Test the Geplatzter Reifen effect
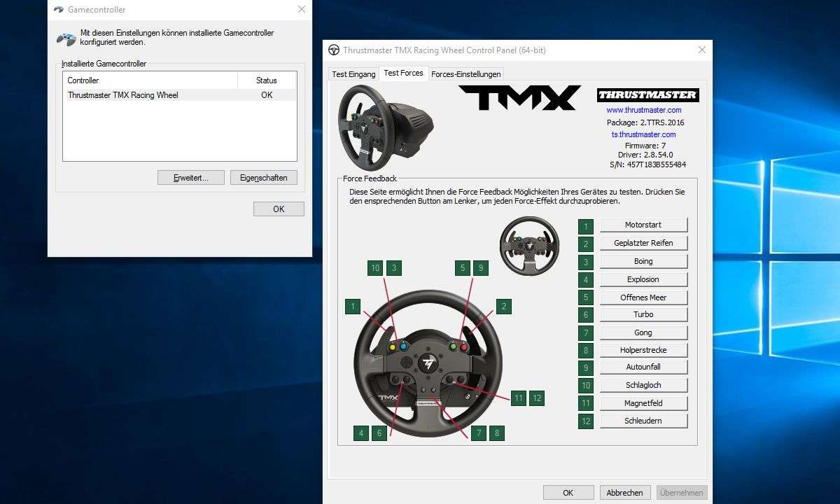Image resolution: width=840 pixels, height=504 pixels. pos(643,243)
